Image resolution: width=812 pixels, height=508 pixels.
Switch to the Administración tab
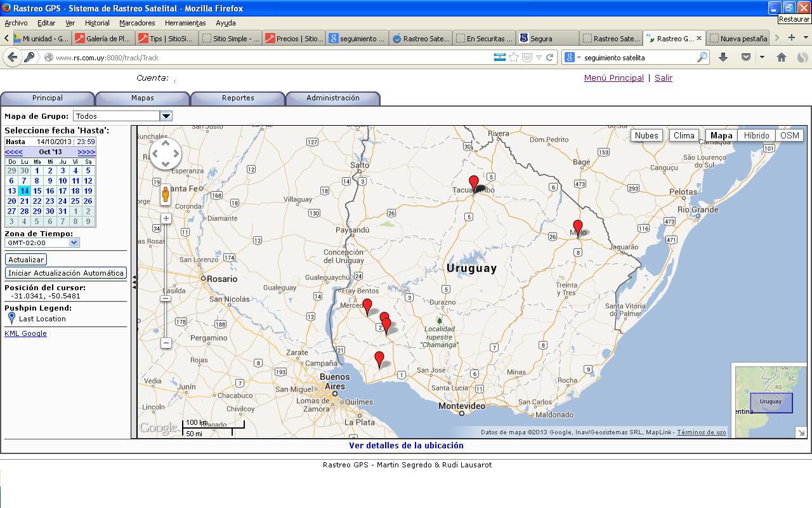(333, 98)
